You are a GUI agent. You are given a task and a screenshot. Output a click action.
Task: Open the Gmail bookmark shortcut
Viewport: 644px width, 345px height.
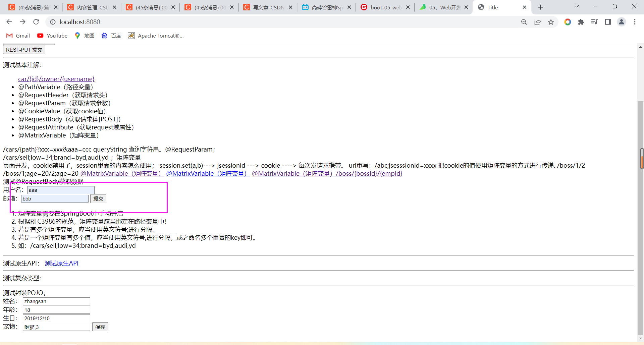17,36
